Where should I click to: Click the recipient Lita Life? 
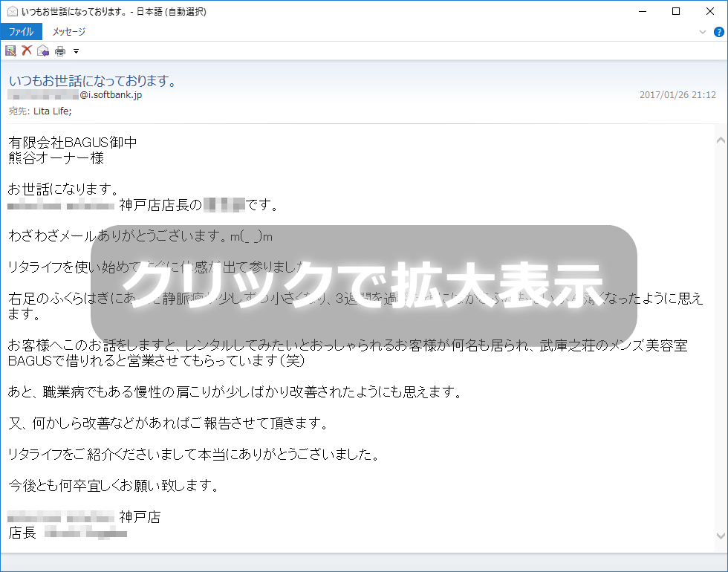[53, 111]
